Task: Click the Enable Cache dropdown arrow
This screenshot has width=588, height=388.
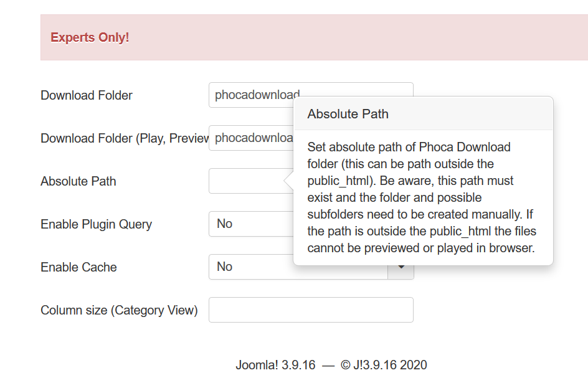Action: [x=402, y=268]
